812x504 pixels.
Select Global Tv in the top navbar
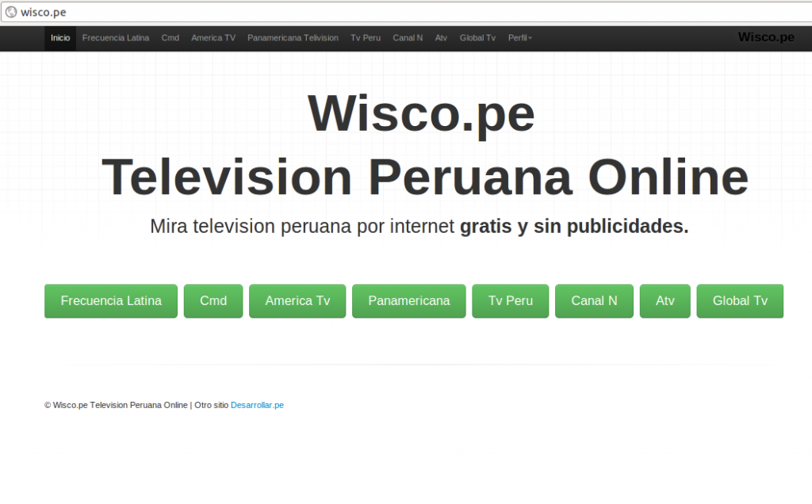click(477, 38)
